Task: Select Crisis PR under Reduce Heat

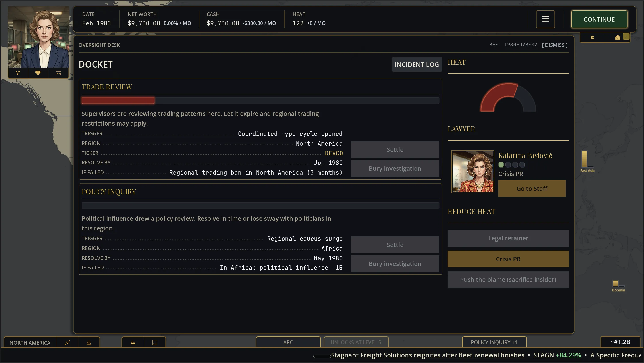Action: 508,259
